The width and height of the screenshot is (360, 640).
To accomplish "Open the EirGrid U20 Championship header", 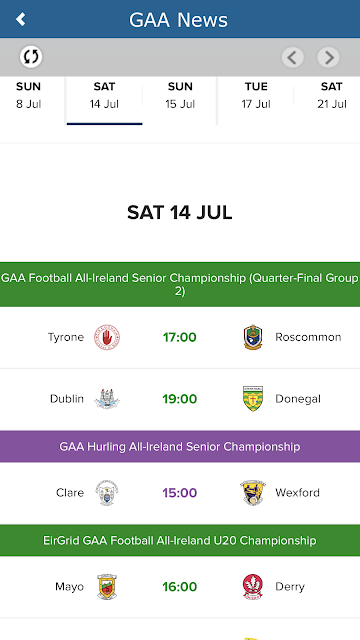I will coord(180,540).
